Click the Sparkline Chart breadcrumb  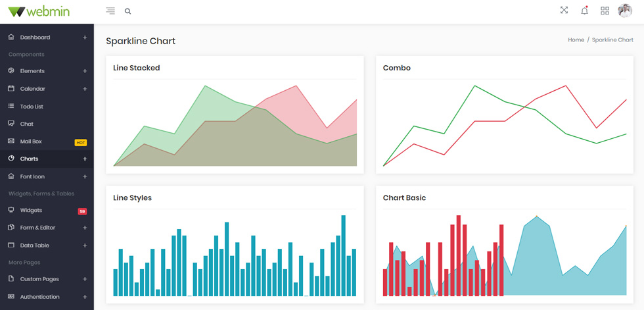pyautogui.click(x=612, y=40)
